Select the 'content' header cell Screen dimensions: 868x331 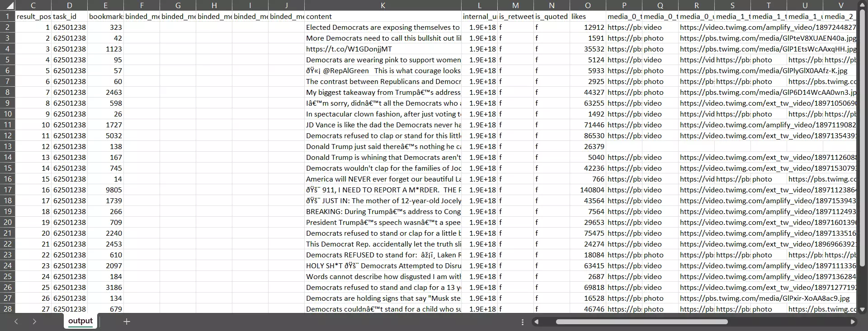382,16
